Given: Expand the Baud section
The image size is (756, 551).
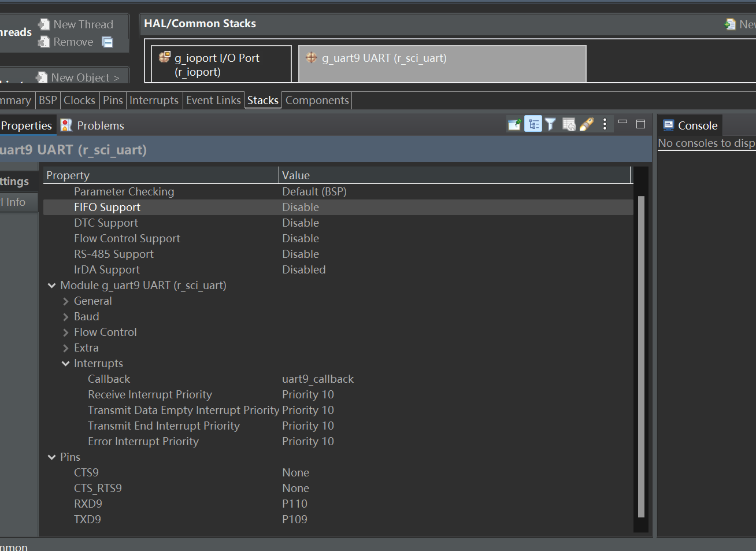Looking at the screenshot, I should [x=65, y=317].
